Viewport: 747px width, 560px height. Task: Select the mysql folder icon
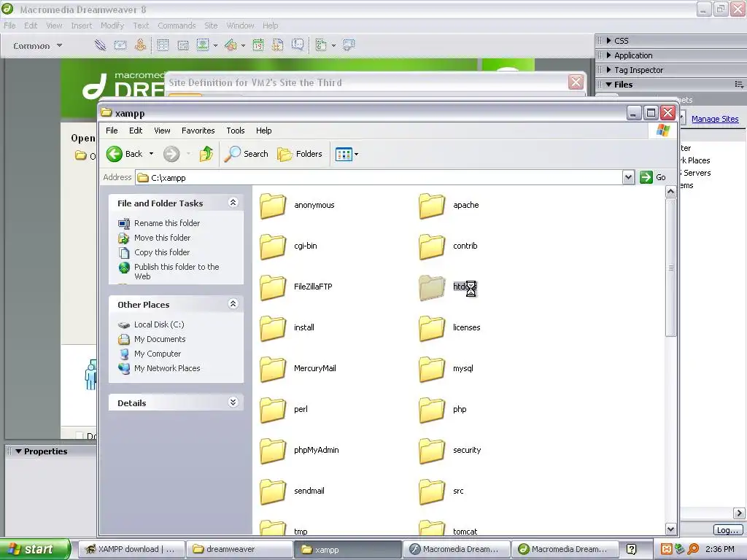[x=432, y=369]
